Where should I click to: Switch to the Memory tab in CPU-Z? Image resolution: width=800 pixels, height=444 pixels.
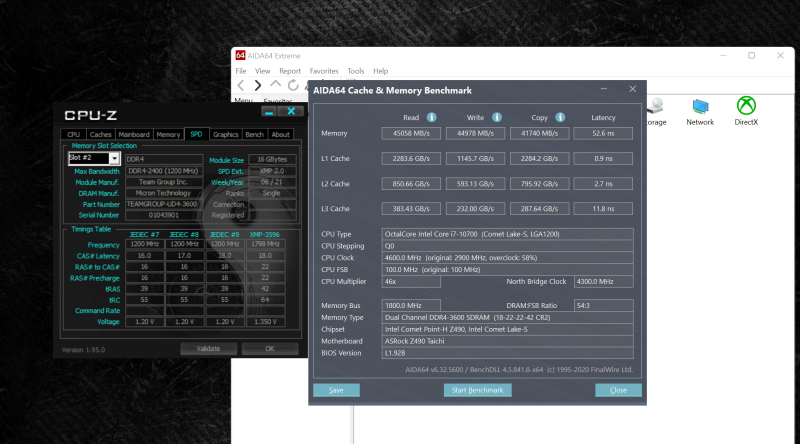point(168,134)
